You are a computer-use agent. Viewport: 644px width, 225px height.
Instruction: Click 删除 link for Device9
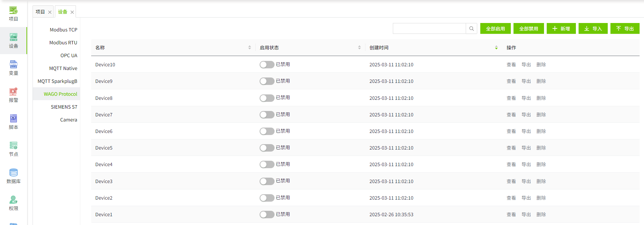coord(541,81)
